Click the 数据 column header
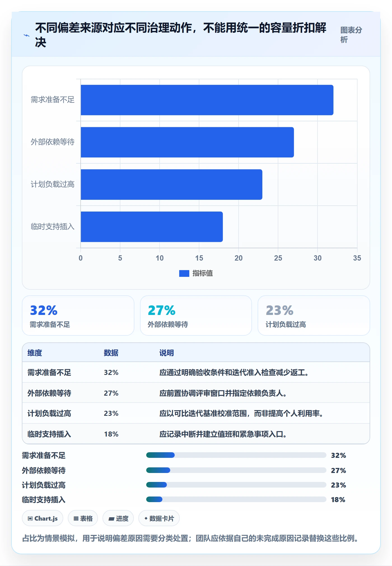This screenshot has width=392, height=566. point(111,353)
